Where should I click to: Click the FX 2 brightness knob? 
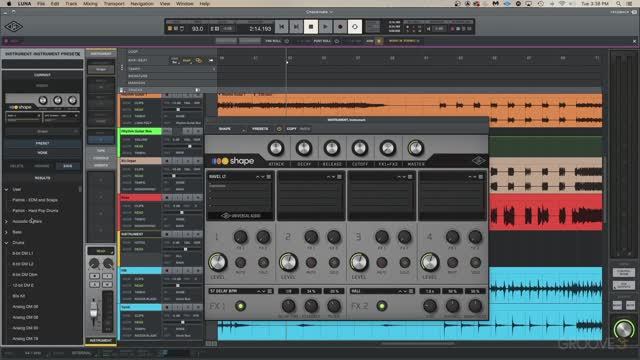tap(475, 306)
